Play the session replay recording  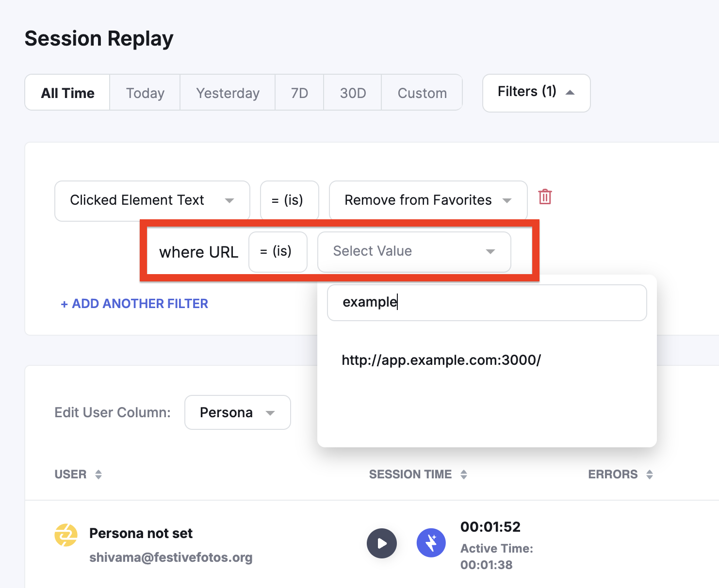click(x=381, y=543)
